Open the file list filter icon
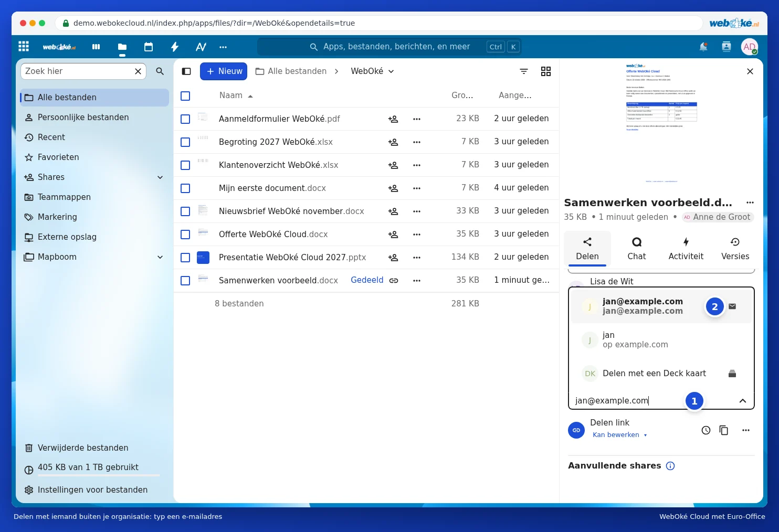The height and width of the screenshot is (532, 779). pos(524,71)
